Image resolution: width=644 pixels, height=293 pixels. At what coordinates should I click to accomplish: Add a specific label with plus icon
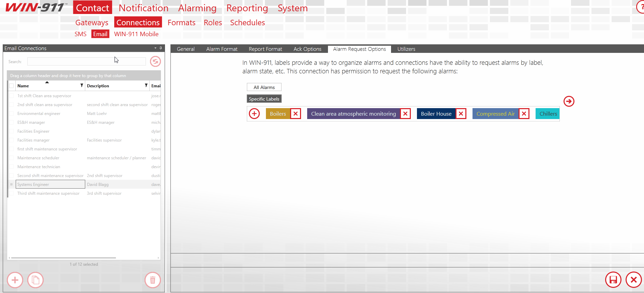(254, 114)
